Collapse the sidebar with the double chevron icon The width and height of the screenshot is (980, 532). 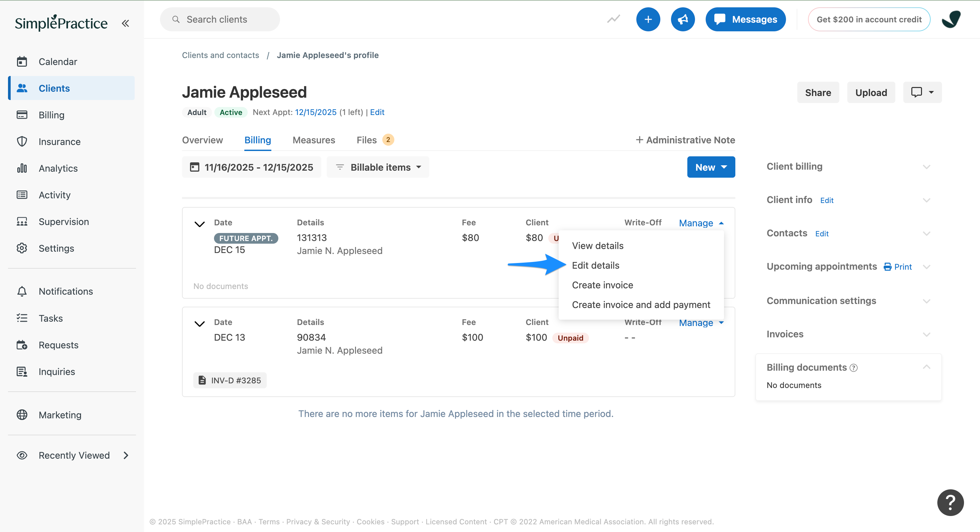pyautogui.click(x=125, y=23)
